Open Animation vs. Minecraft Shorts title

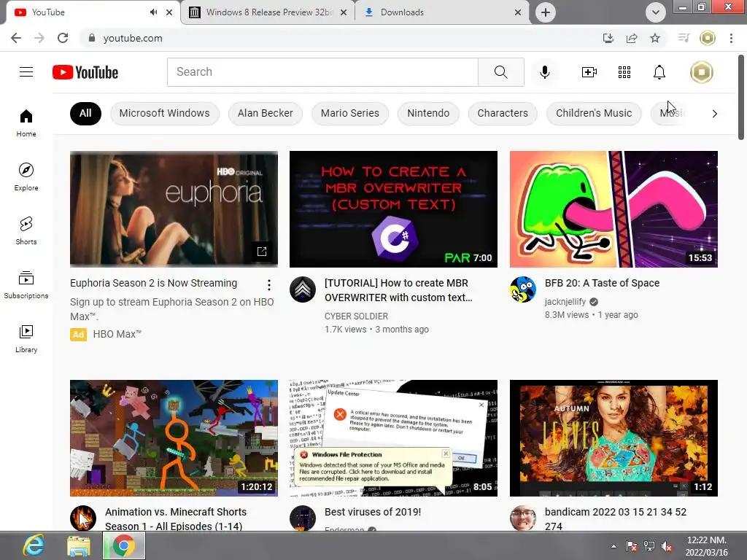click(176, 518)
